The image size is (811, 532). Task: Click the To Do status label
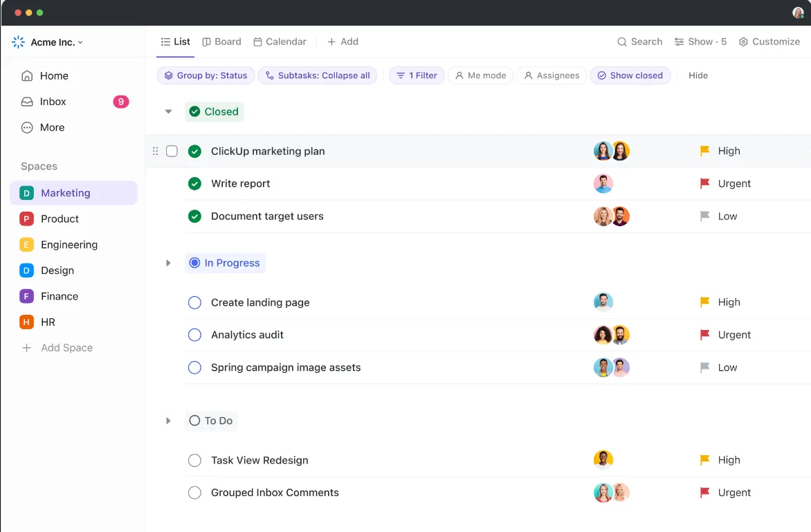pyautogui.click(x=211, y=421)
